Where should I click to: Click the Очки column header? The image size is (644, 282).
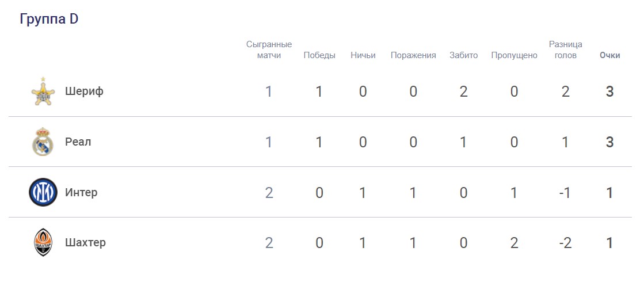609,55
